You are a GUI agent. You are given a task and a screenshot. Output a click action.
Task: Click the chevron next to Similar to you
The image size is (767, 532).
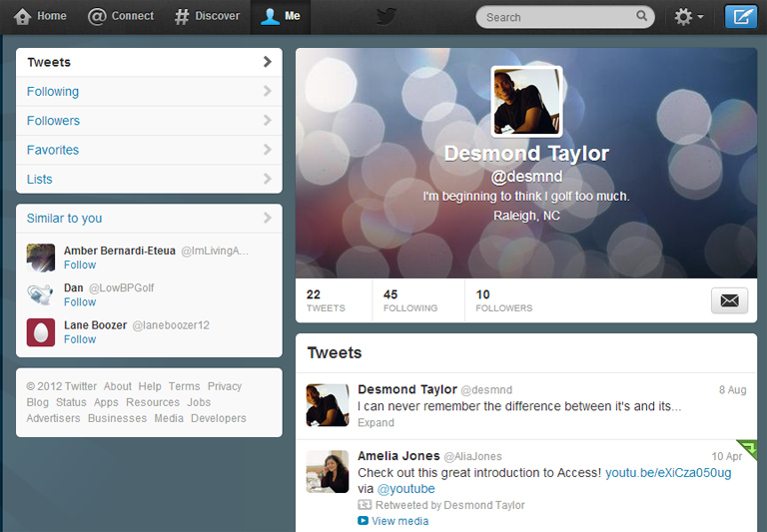(267, 218)
